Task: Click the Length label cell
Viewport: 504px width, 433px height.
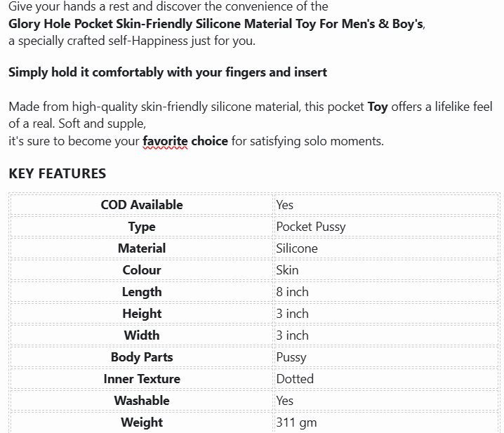Action: point(142,292)
